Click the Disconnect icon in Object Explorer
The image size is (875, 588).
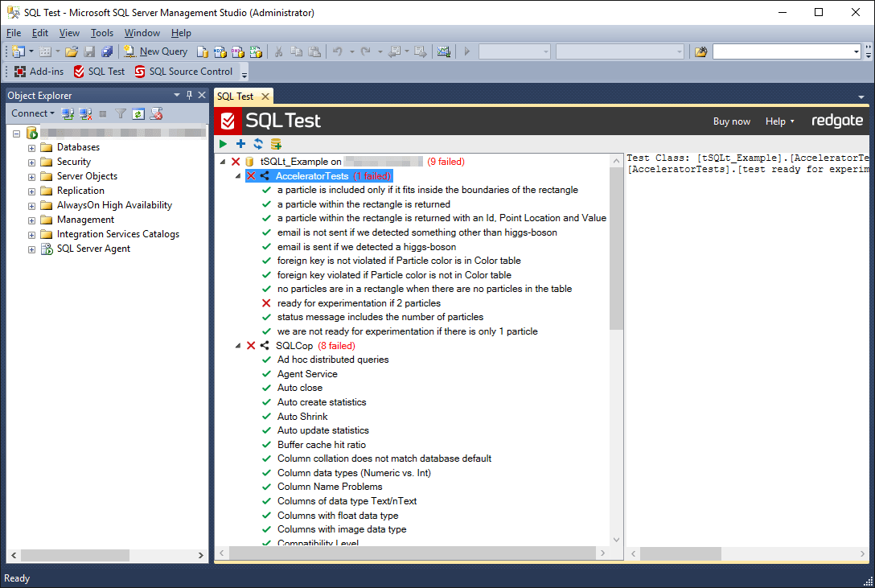click(85, 113)
